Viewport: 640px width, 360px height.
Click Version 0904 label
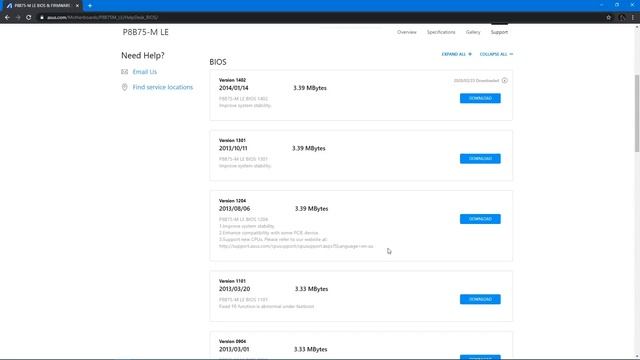click(x=232, y=341)
